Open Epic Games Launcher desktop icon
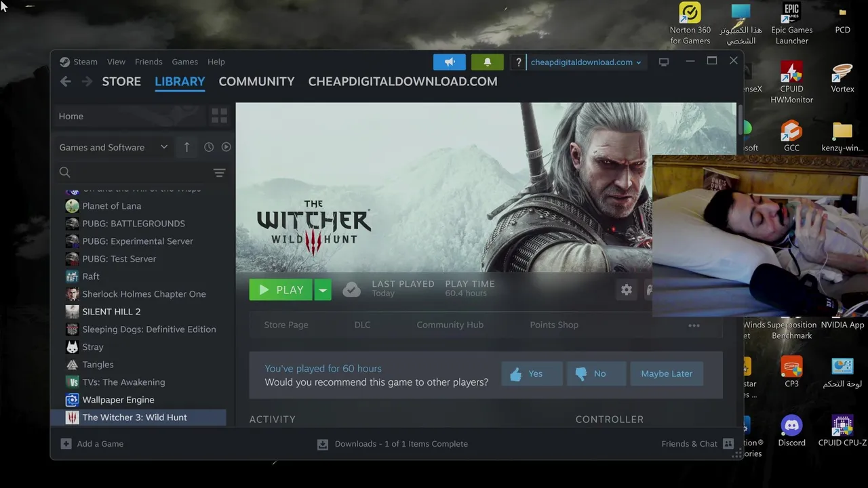 [791, 23]
